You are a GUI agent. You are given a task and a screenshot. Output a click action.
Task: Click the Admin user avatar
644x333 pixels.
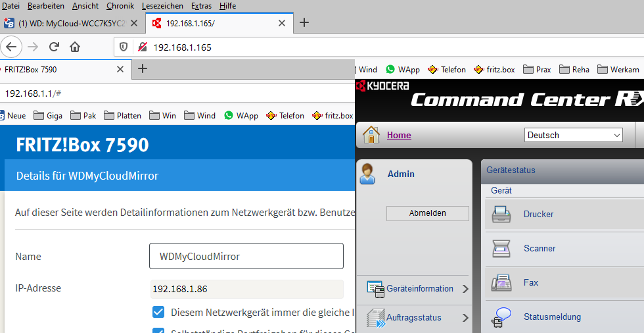pyautogui.click(x=367, y=174)
